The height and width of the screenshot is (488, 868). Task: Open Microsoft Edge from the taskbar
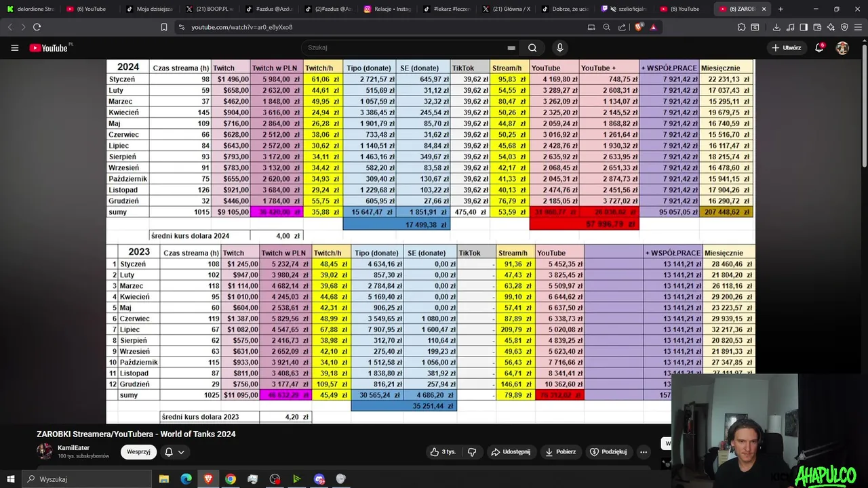click(186, 479)
